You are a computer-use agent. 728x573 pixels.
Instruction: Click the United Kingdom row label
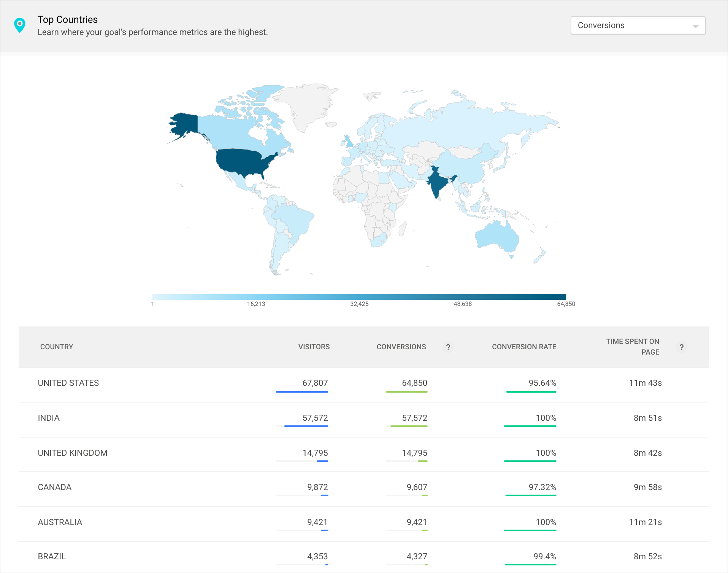click(x=73, y=453)
